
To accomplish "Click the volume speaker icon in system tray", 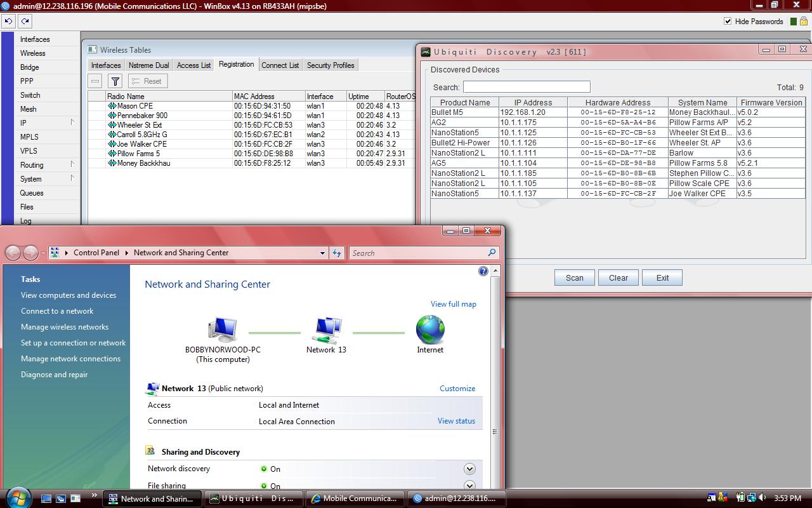I will 763,498.
